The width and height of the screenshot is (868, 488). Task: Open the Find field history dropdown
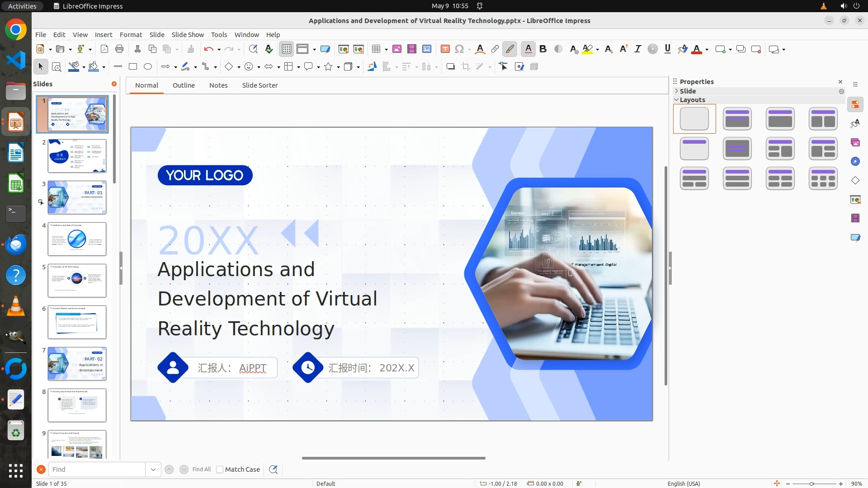153,469
